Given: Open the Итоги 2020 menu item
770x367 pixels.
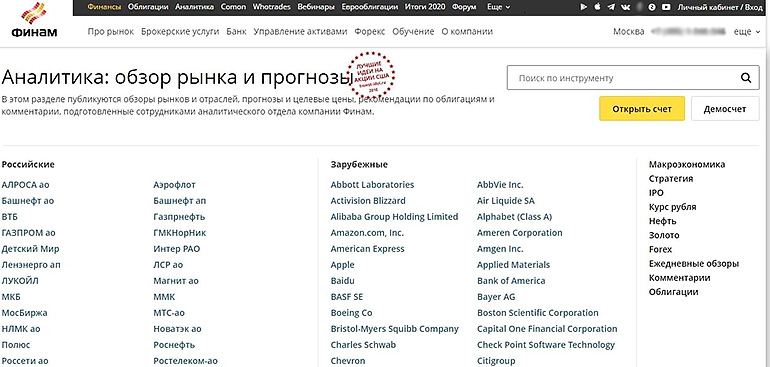Looking at the screenshot, I should pos(425,7).
